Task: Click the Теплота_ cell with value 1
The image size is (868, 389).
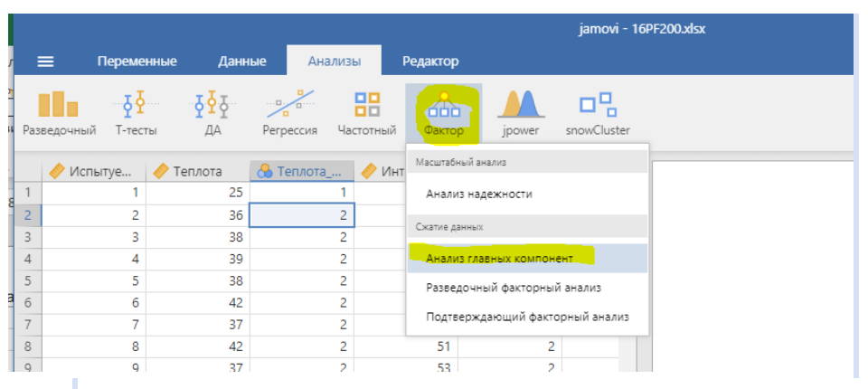Action: pyautogui.click(x=302, y=193)
